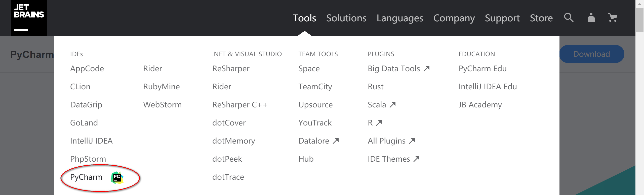
Task: Select DataGrip in the IDEs list
Action: 86,105
